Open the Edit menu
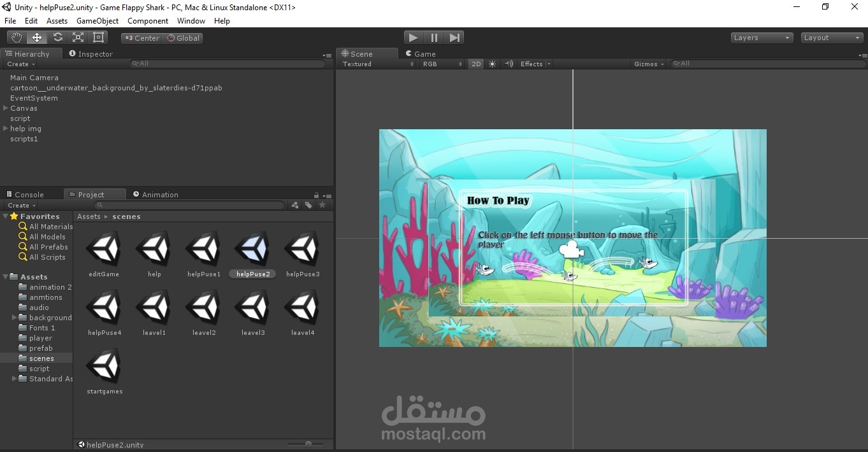This screenshot has width=868, height=452. pyautogui.click(x=31, y=21)
